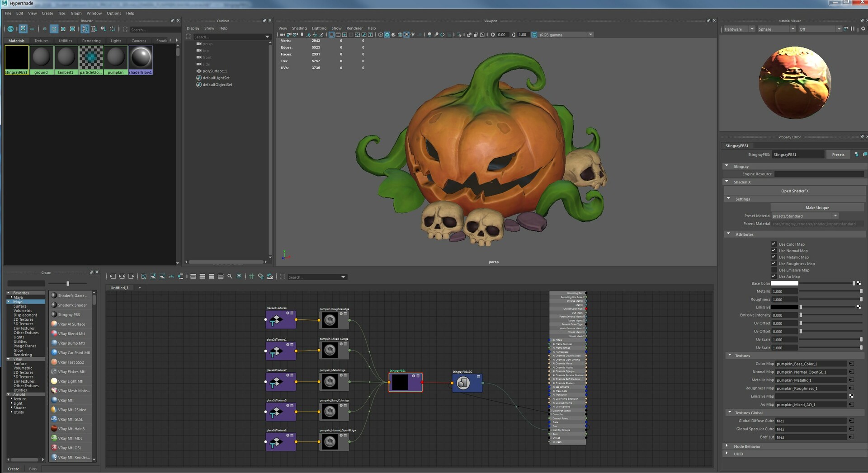Click the Base Color white swatch
Screen dimensions: 868x473
click(784, 283)
